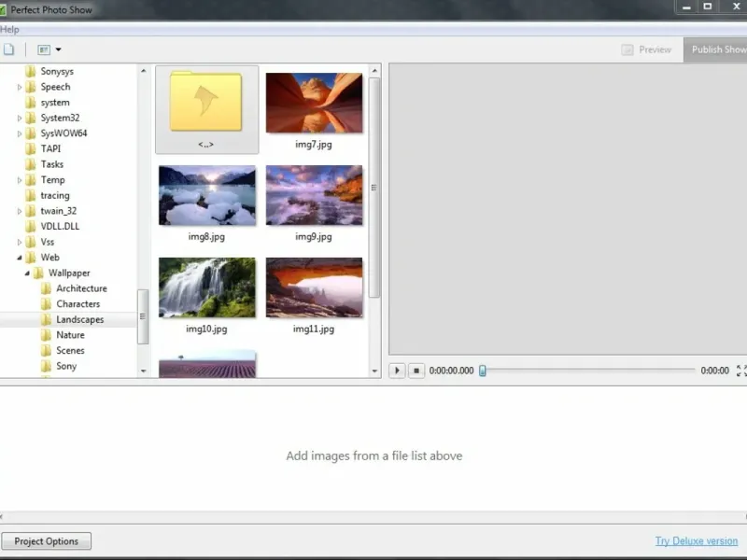Image resolution: width=747 pixels, height=560 pixels.
Task: Click folder tree scrollbar thumb
Action: (x=143, y=316)
